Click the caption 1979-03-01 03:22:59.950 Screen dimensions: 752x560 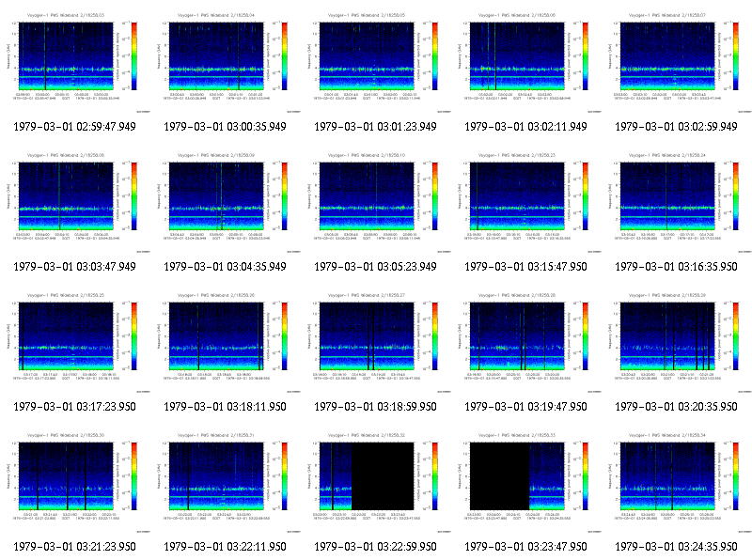click(x=375, y=547)
